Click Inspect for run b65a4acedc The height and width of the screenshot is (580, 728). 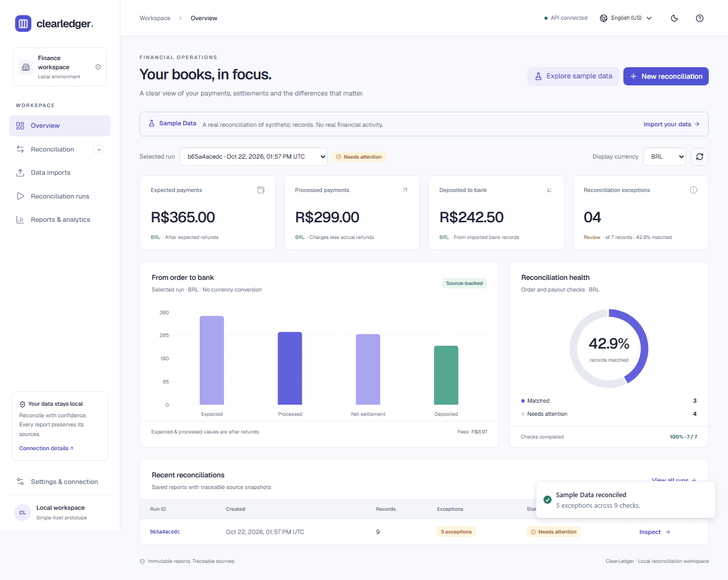[655, 532]
